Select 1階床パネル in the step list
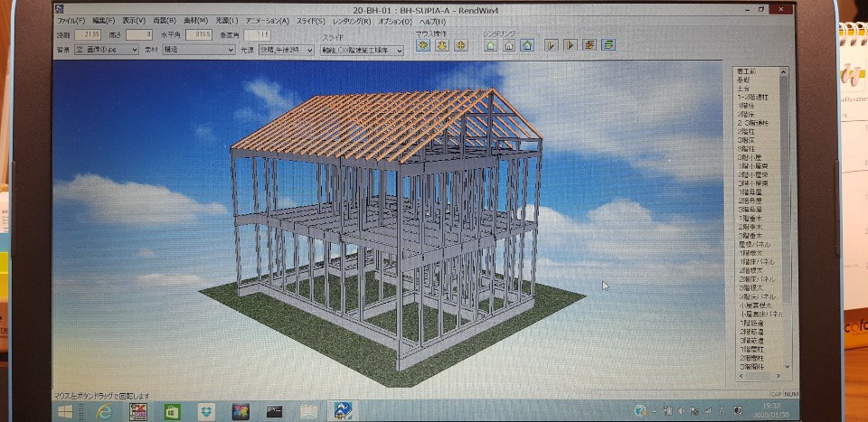The image size is (868, 422). point(758,262)
